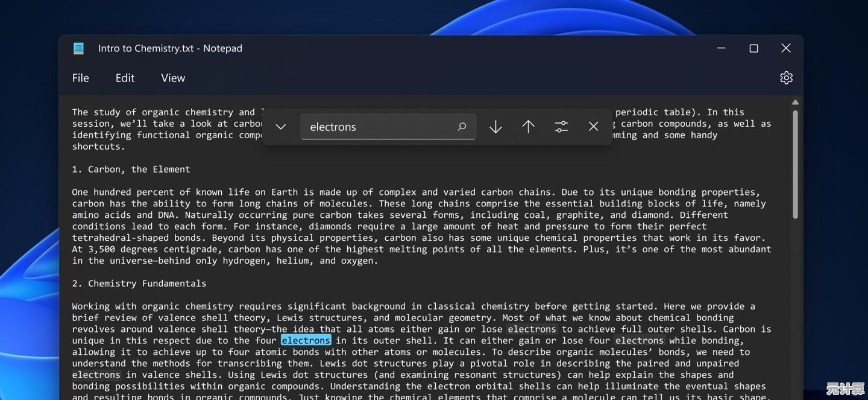Screen dimensions: 868x400
Task: Click the vertical scrollbar thumb
Action: [795, 163]
